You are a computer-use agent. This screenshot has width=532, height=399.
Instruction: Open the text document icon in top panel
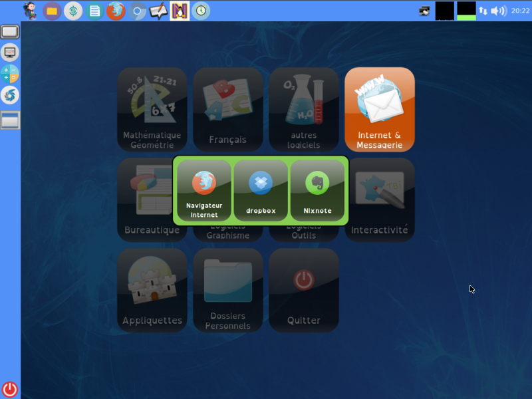[94, 11]
